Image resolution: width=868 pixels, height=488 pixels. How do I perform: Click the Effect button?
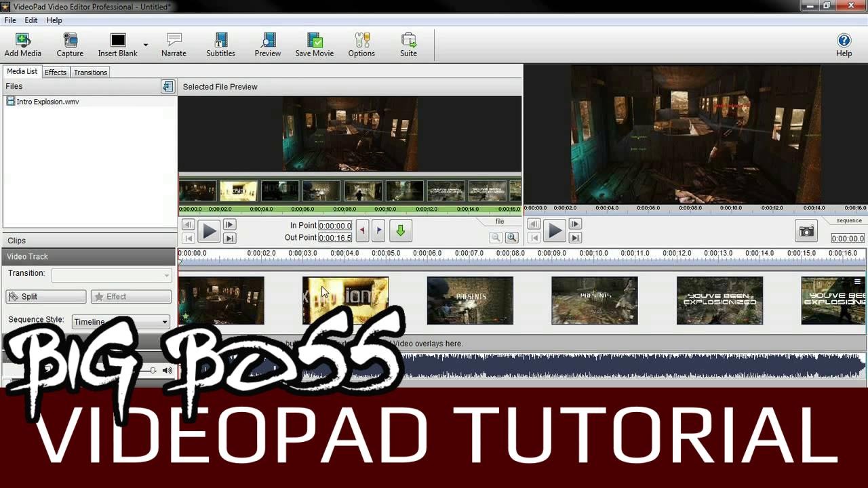(131, 297)
